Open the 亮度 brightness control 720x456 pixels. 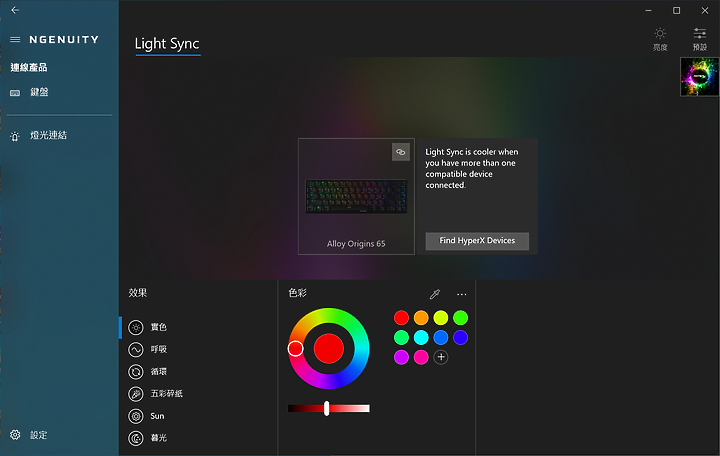pyautogui.click(x=660, y=39)
